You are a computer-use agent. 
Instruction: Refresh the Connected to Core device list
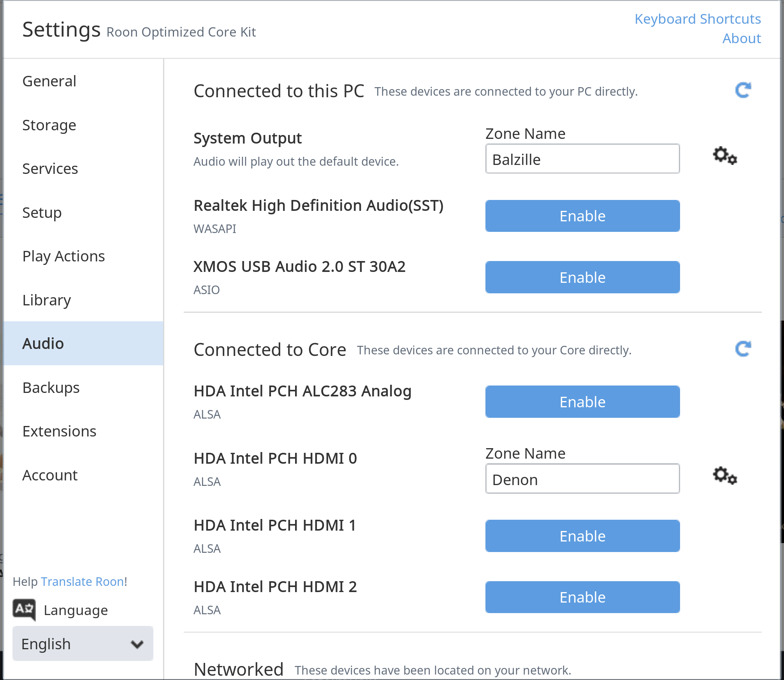(x=743, y=349)
